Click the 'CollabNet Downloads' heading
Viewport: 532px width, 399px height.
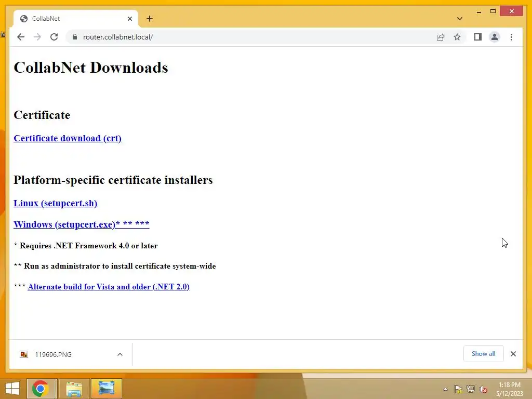pyautogui.click(x=91, y=68)
